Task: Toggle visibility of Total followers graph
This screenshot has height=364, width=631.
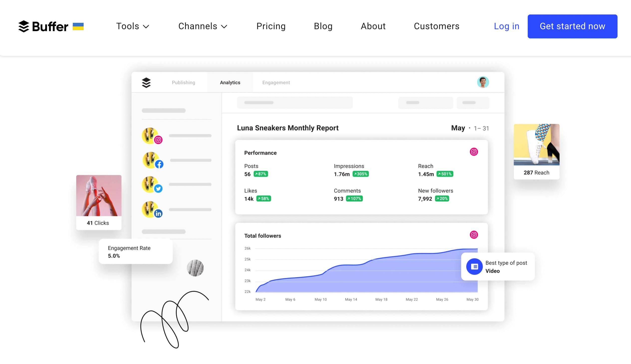Action: point(474,235)
